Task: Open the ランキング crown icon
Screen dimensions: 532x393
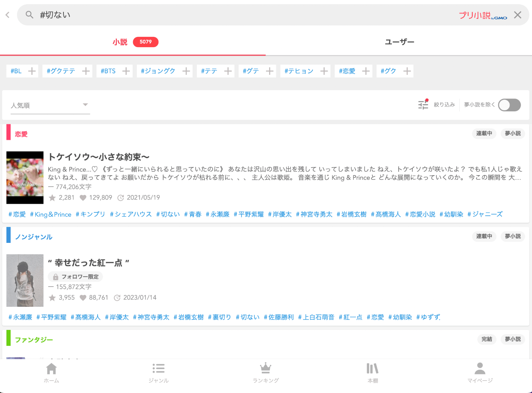Action: click(x=266, y=368)
